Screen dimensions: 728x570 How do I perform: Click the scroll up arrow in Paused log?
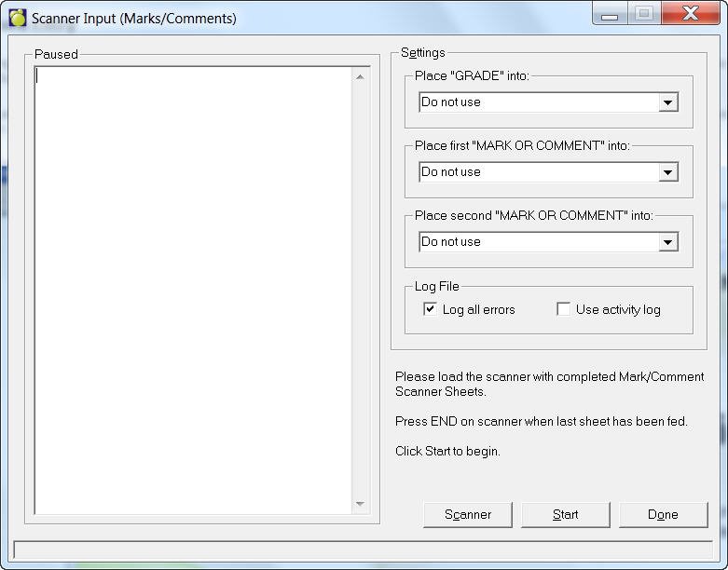[x=361, y=77]
